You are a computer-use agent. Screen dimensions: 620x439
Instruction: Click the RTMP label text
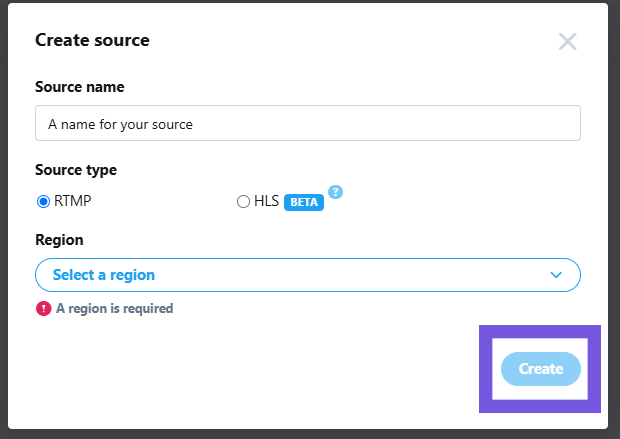[x=74, y=202]
